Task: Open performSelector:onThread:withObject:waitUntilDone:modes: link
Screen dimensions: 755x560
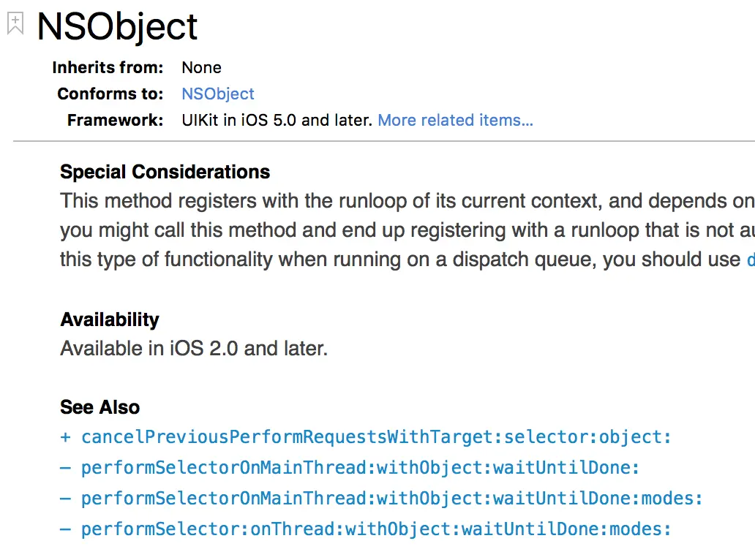Action: tap(375, 529)
